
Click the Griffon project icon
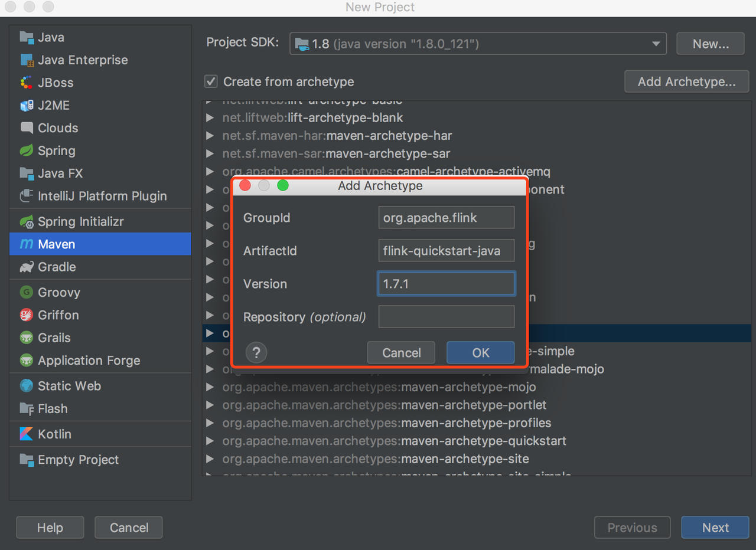point(27,315)
